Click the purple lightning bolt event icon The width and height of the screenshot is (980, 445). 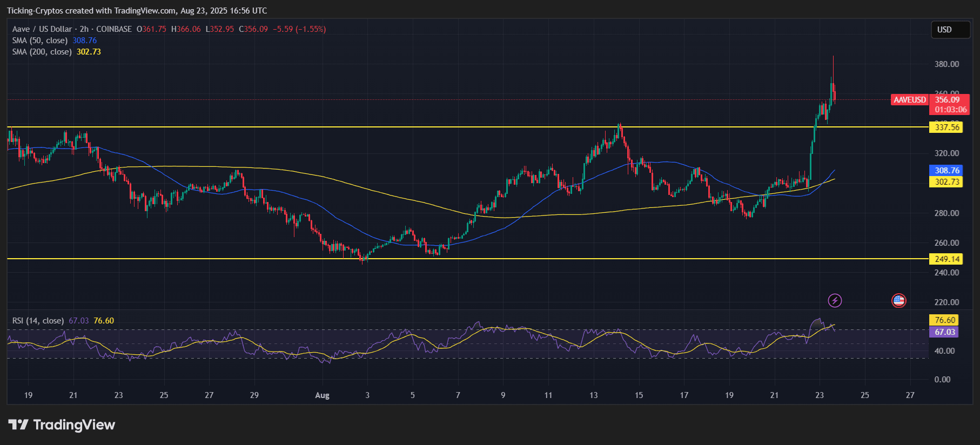835,300
